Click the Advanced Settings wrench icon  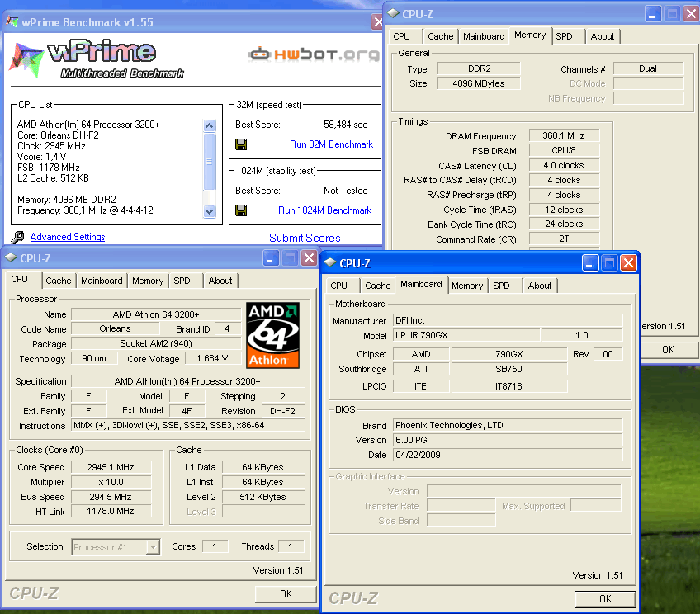[17, 237]
